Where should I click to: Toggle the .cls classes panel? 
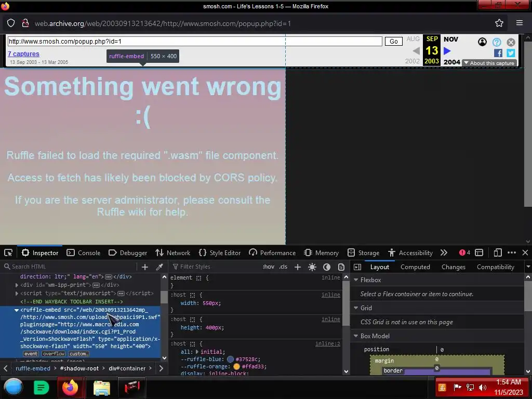point(283,267)
